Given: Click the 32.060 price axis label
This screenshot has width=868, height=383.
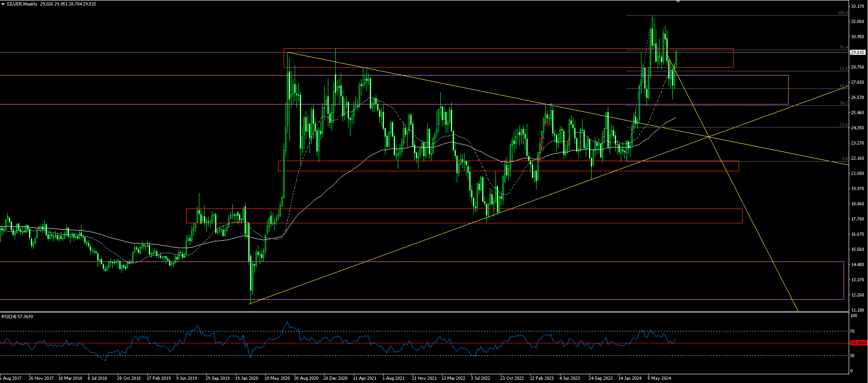Looking at the screenshot, I should [857, 22].
